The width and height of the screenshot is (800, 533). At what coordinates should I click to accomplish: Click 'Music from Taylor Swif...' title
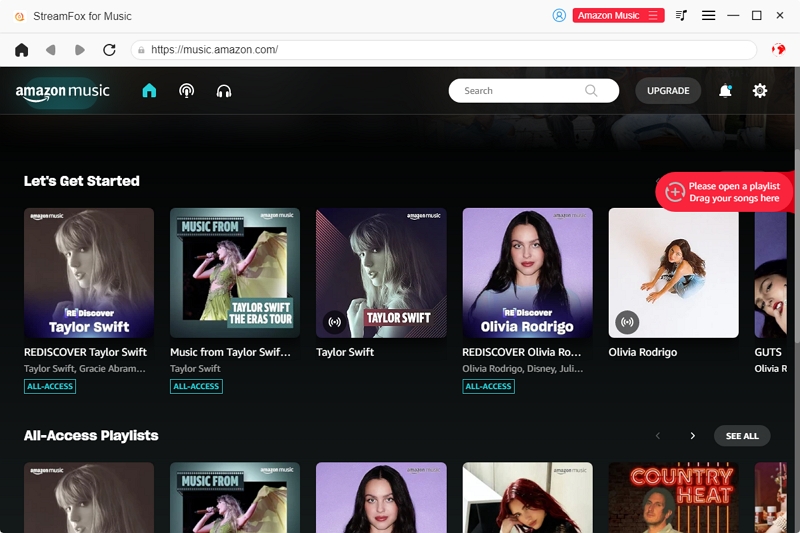click(230, 352)
